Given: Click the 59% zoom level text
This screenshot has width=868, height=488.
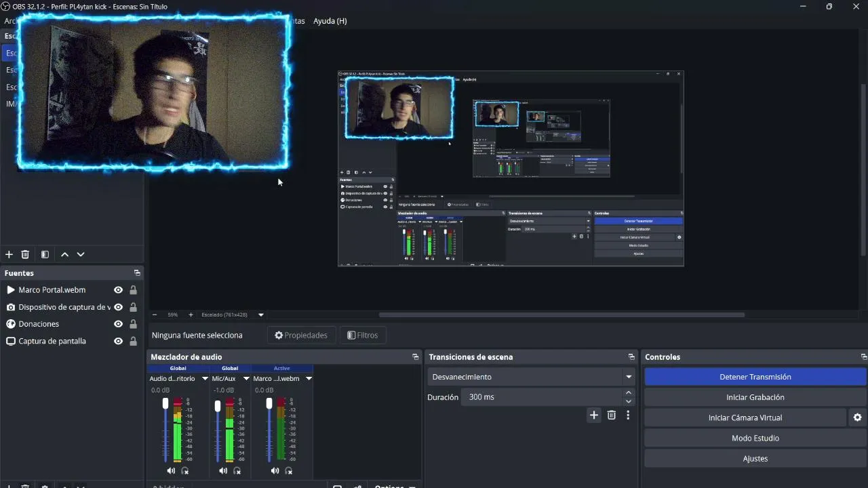Looking at the screenshot, I should coord(173,314).
